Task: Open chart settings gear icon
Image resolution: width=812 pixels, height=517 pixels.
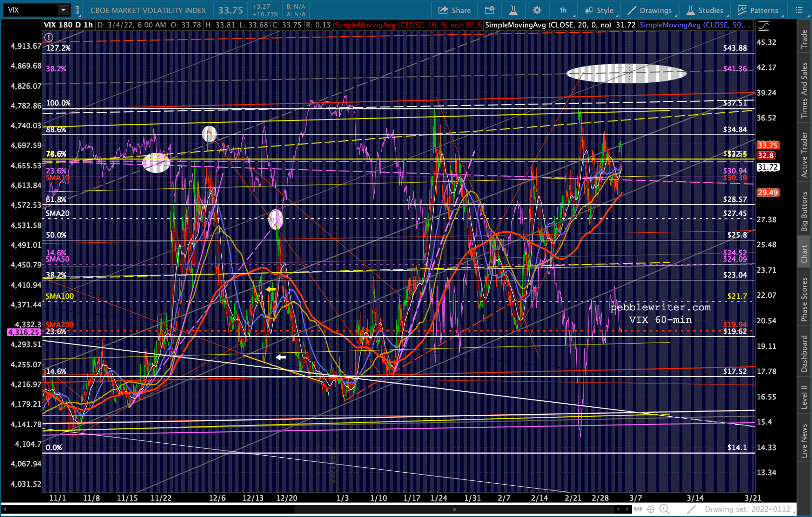Action: pyautogui.click(x=537, y=10)
